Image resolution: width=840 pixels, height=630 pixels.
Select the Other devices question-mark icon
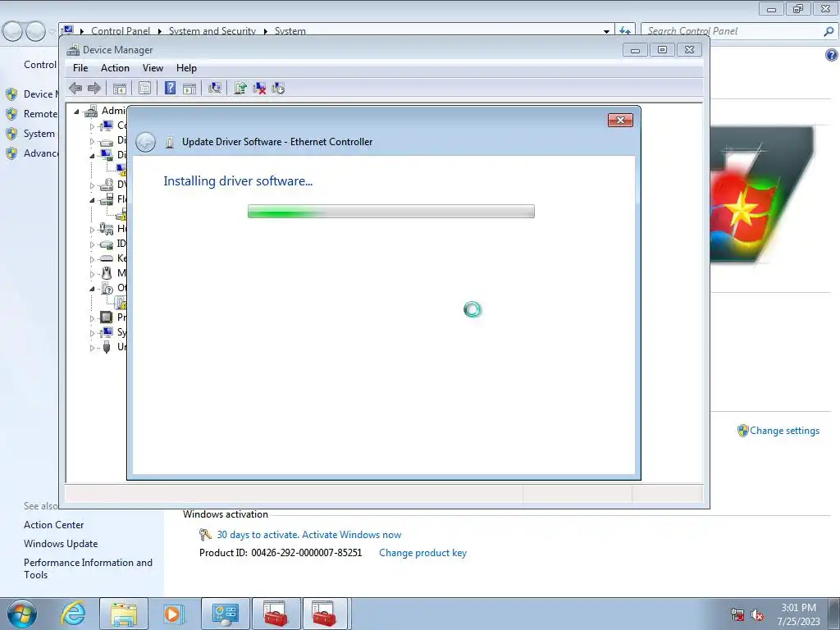(107, 288)
